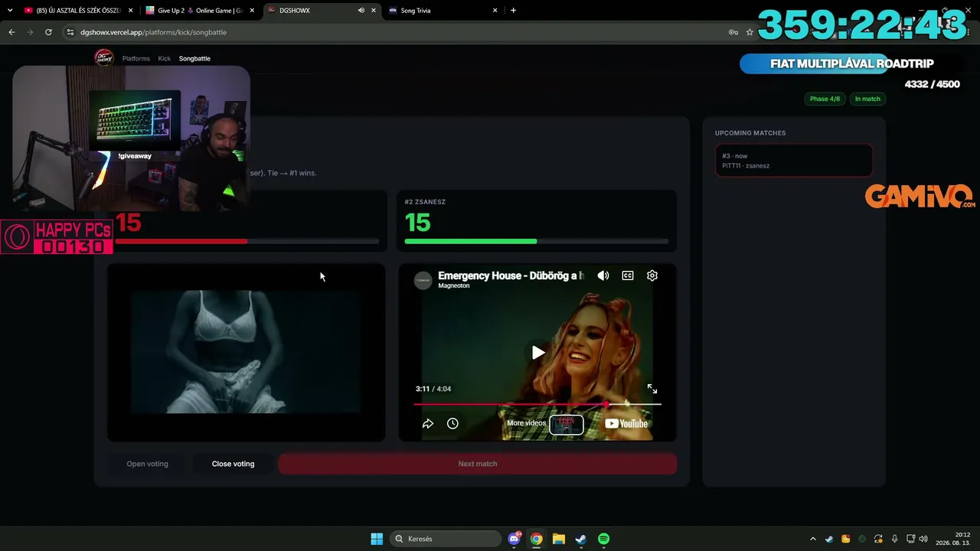Click the Close voting button
This screenshot has height=551, width=980.
[233, 464]
